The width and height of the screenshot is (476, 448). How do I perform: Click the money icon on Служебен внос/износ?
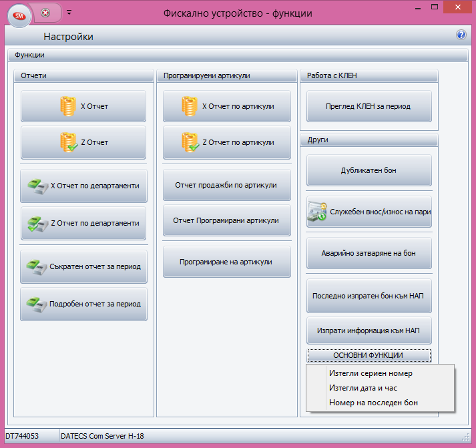[x=317, y=212]
